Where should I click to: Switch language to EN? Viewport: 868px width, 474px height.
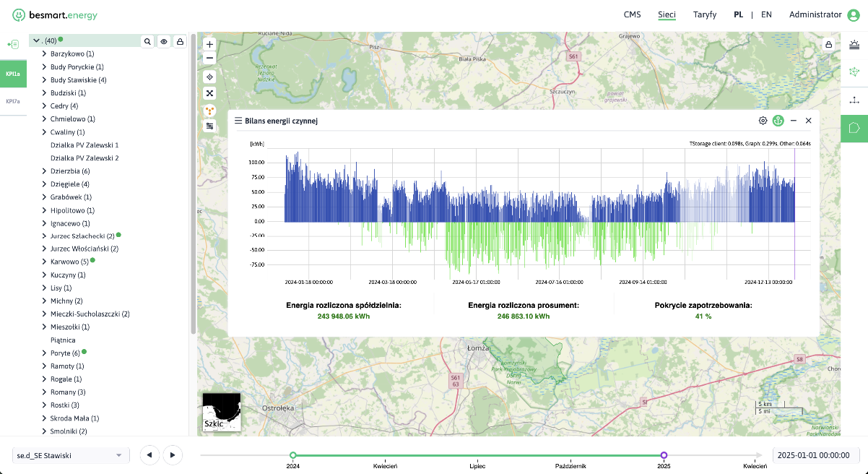[x=766, y=14]
